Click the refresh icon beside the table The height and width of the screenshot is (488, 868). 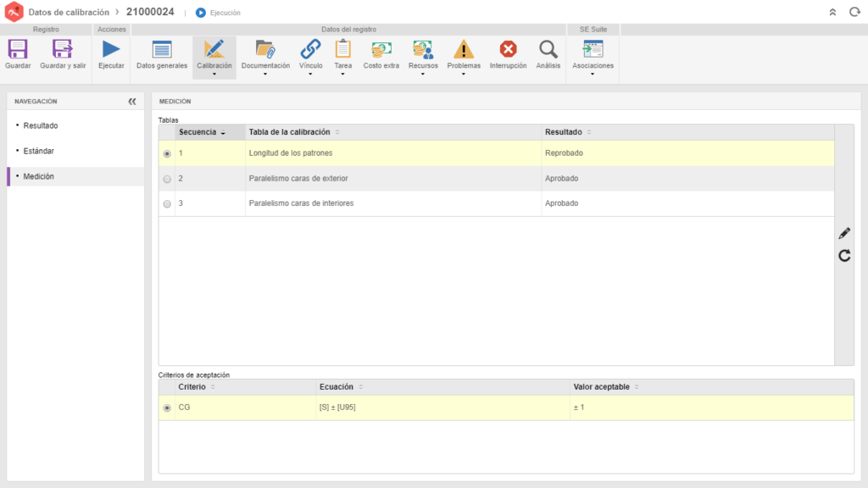click(844, 255)
